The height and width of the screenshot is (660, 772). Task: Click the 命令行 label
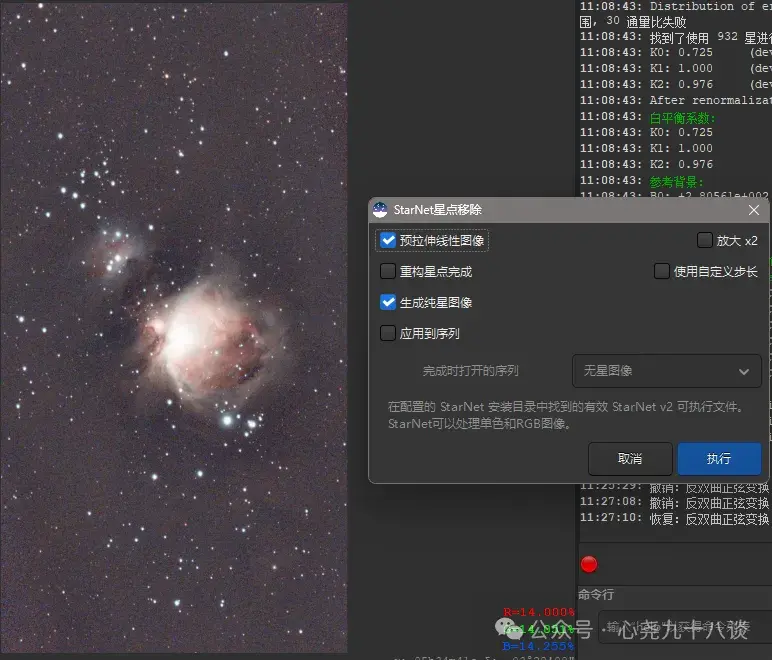pos(596,595)
